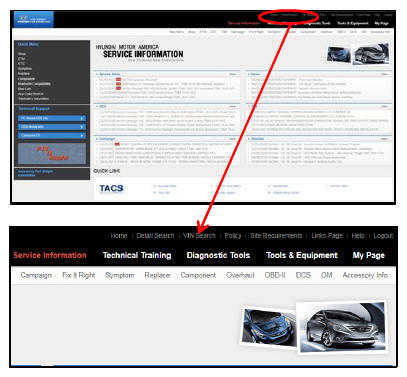Viewport: 407px width, 377px height.
Task: Select Symptom submenu item in enlarged view
Action: tap(120, 275)
